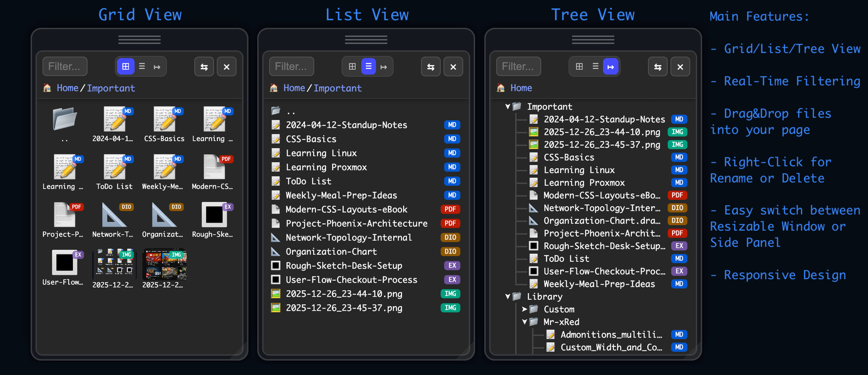Click Important breadcrumb in List View panel

[x=337, y=88]
